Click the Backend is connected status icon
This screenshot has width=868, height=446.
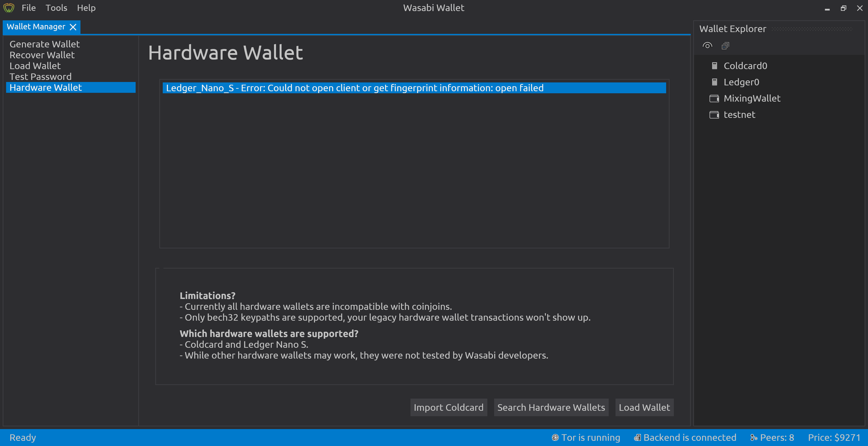(x=637, y=438)
